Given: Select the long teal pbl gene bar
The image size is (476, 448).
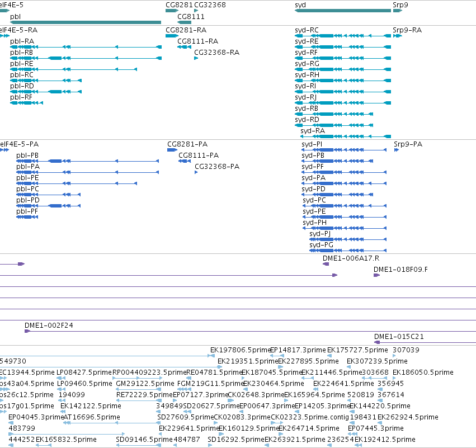Looking at the screenshot, I should [x=86, y=22].
